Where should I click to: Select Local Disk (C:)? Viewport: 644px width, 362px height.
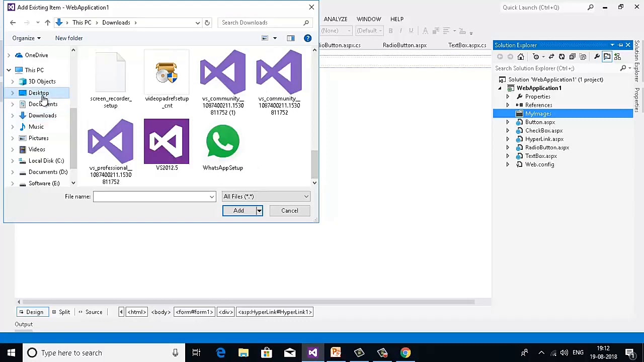point(46,161)
